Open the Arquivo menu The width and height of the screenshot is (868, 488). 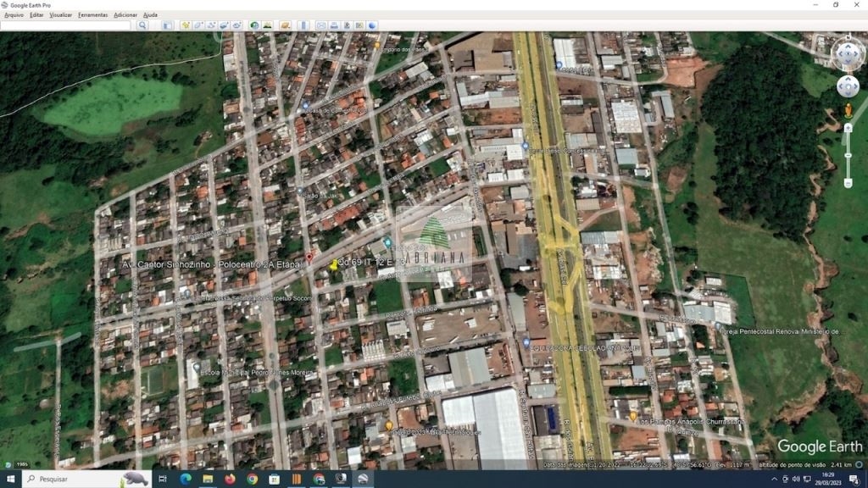point(14,14)
